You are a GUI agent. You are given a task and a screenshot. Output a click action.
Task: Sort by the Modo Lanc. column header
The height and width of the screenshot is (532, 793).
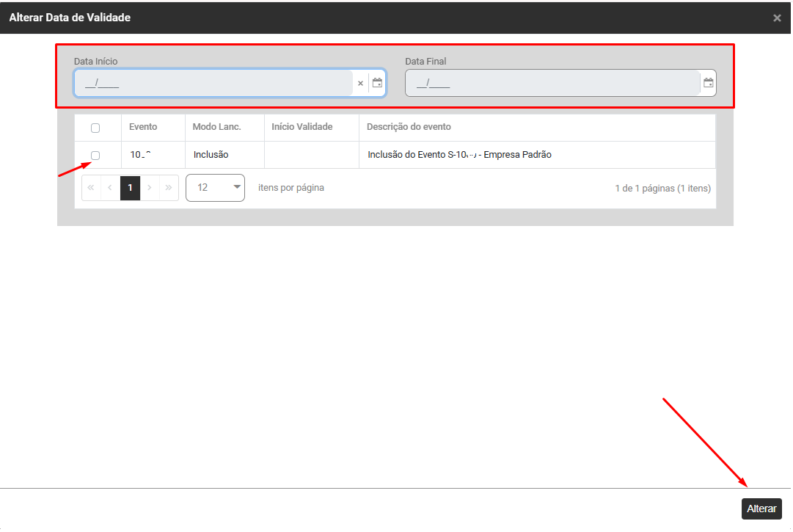(217, 127)
